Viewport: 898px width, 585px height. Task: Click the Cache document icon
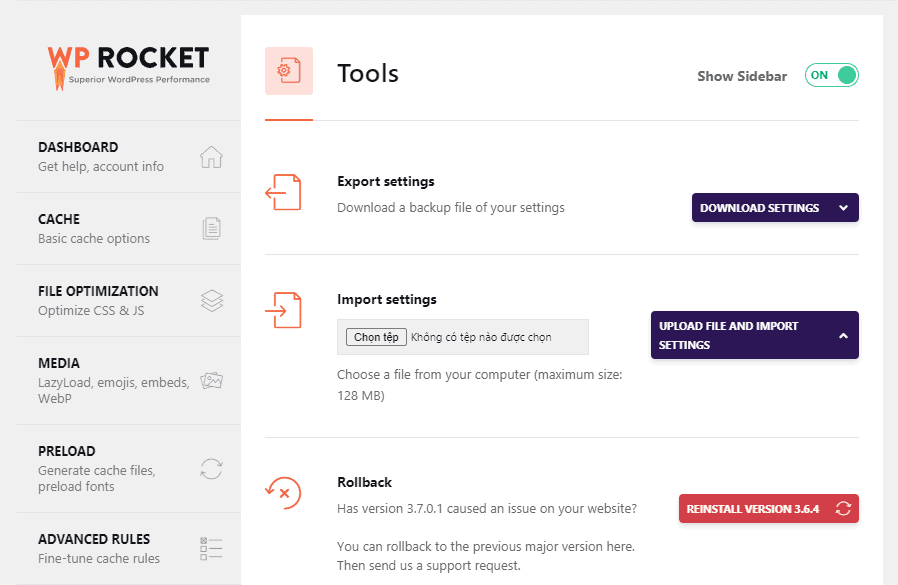tap(211, 229)
